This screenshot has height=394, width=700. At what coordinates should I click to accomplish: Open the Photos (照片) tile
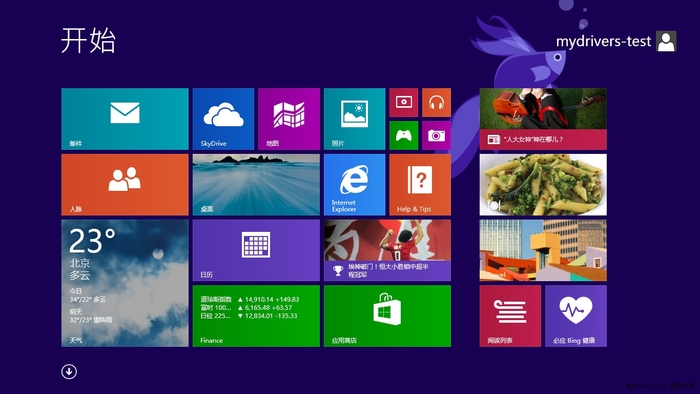click(x=354, y=119)
